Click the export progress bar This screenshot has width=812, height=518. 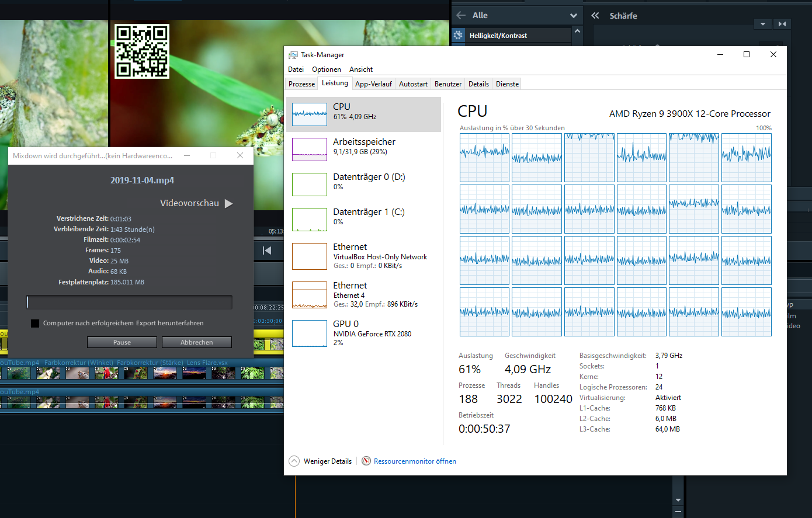130,302
